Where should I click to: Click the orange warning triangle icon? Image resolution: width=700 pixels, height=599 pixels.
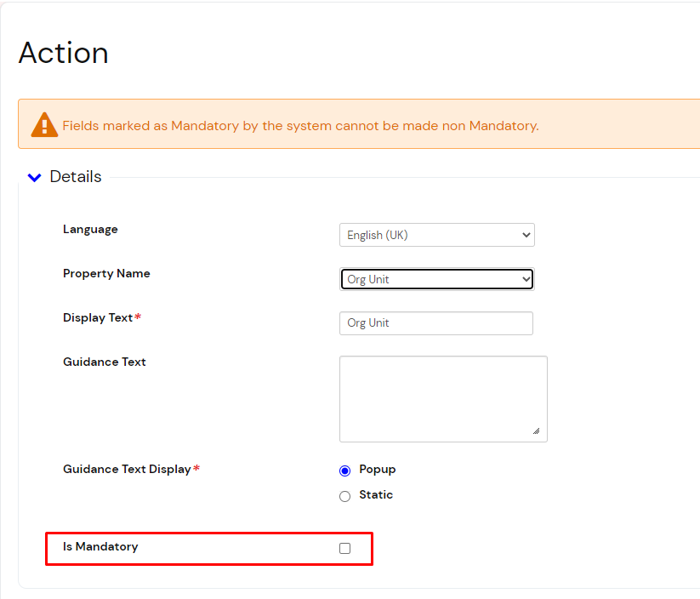point(44,125)
